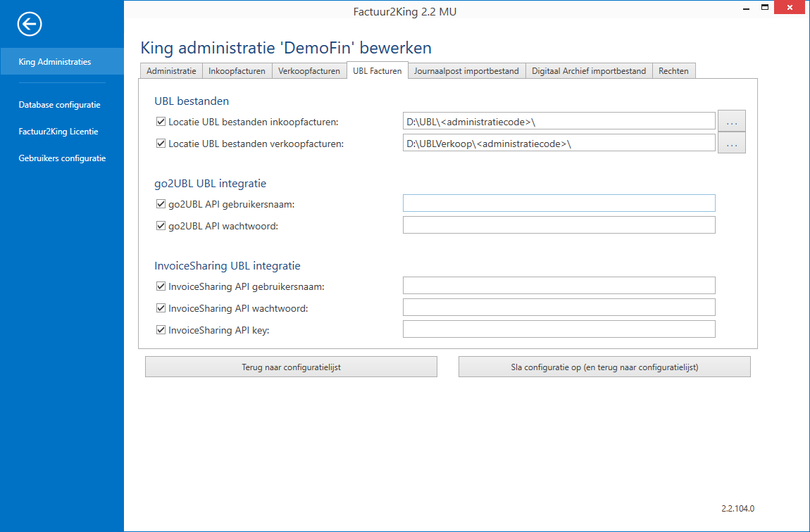Click Terug naar configuratielijst button
The width and height of the screenshot is (810, 532).
291,367
